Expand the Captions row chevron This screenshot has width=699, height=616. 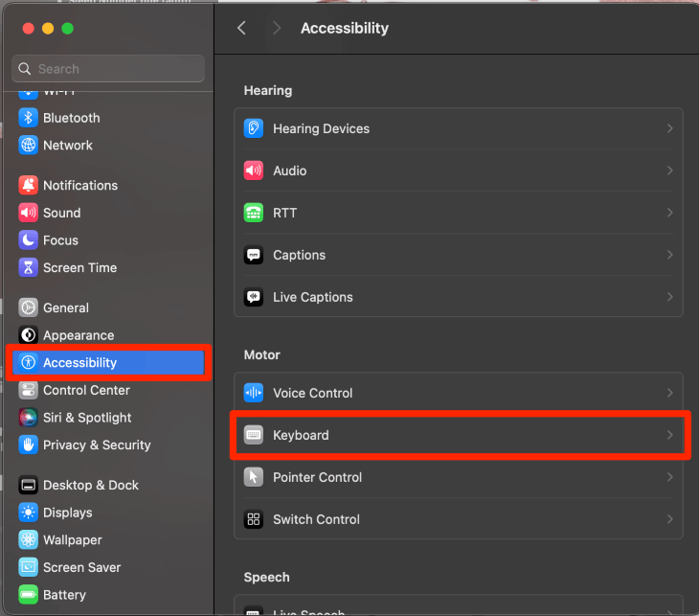669,255
